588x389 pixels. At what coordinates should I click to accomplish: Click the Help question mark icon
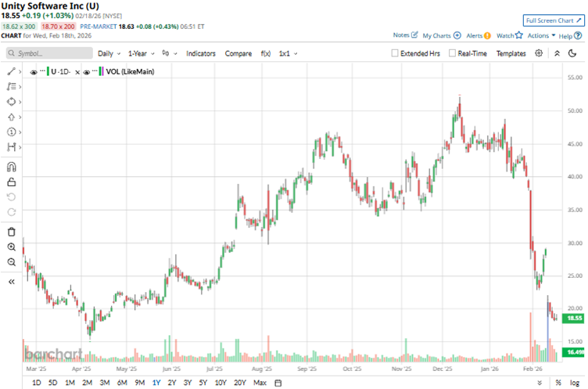(x=578, y=36)
